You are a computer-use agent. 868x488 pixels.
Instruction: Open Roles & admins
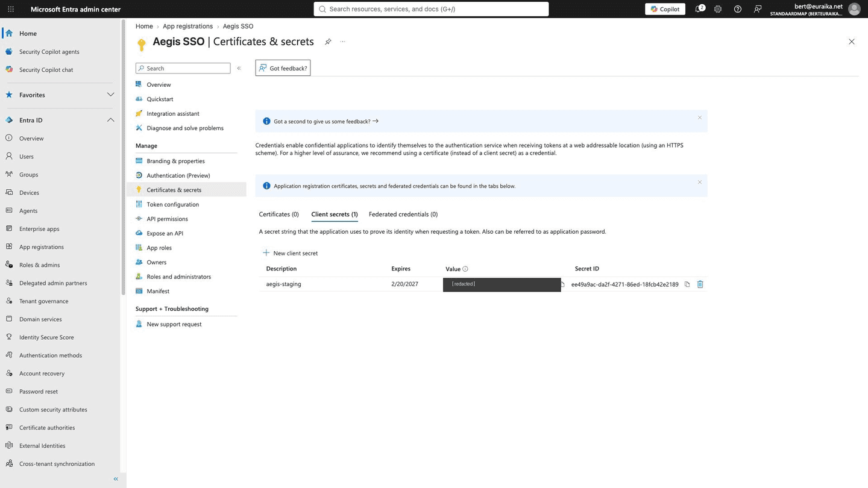point(39,264)
